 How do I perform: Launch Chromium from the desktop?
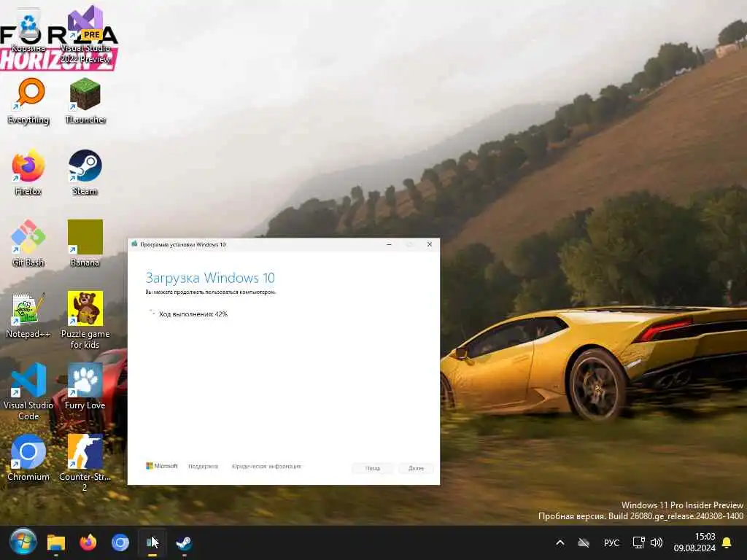[x=28, y=458]
